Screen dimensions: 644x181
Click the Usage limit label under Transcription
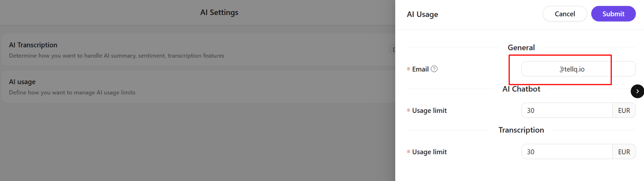coord(429,152)
